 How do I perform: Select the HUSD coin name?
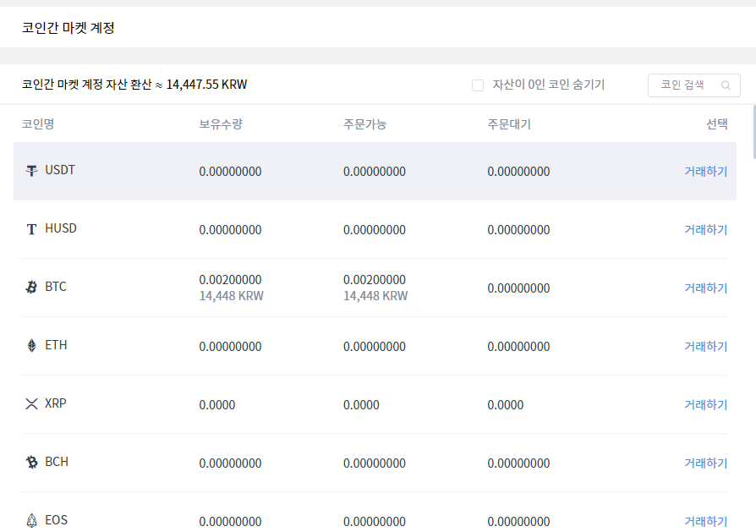pyautogui.click(x=61, y=228)
